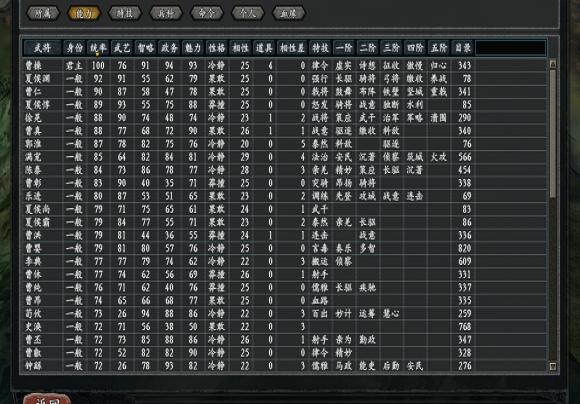Viewport: 580px width, 404px height.
Task: Pick the 夏侯惇 row
Action: (x=284, y=105)
